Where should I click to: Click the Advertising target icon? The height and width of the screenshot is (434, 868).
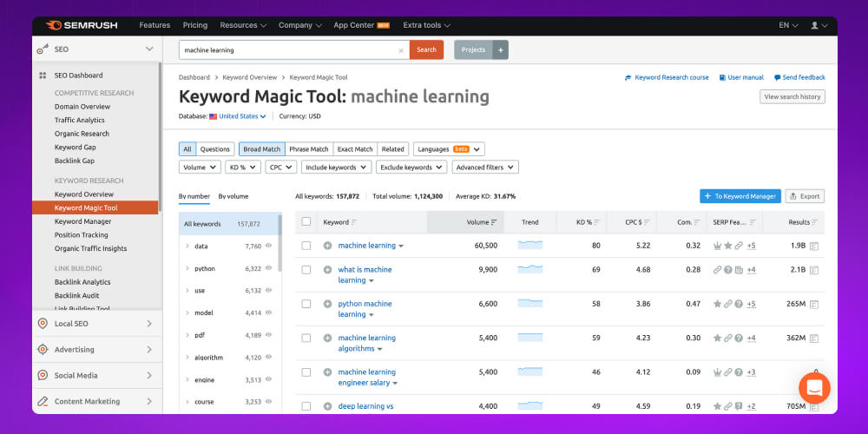pos(43,350)
